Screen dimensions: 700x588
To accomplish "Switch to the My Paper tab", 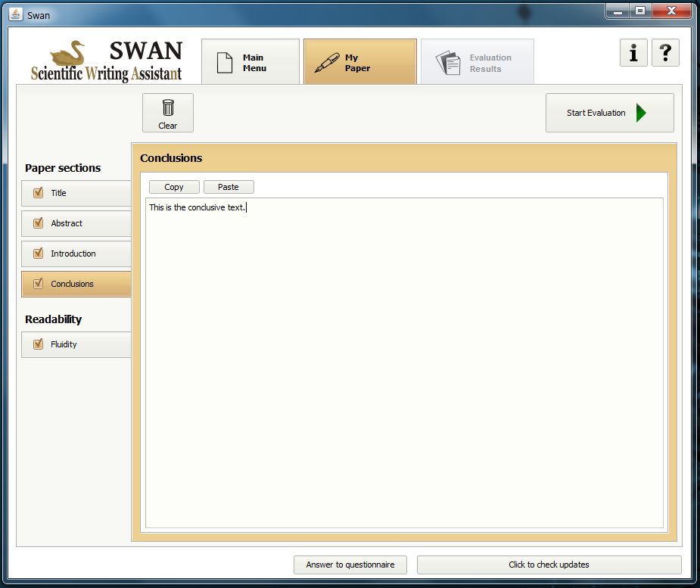I will (360, 61).
